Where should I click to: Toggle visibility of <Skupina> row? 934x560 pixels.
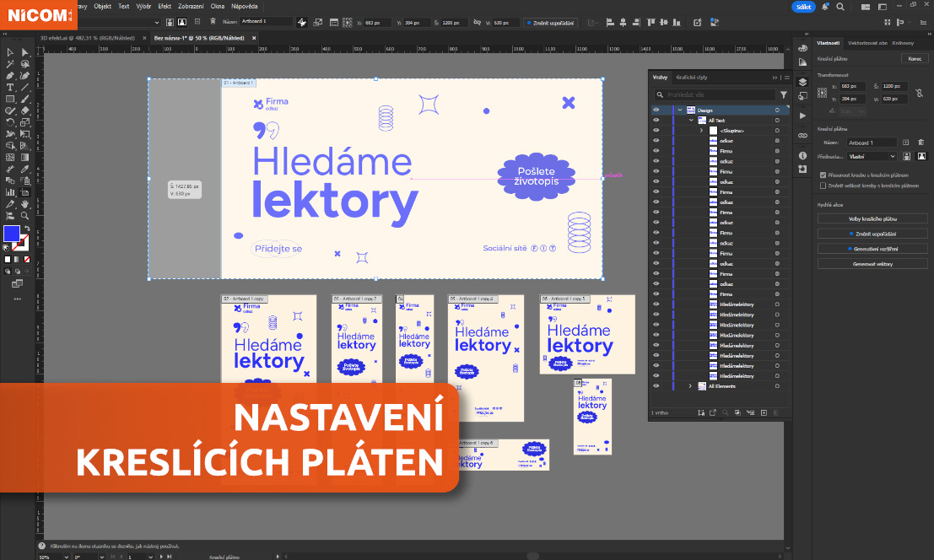click(x=656, y=131)
